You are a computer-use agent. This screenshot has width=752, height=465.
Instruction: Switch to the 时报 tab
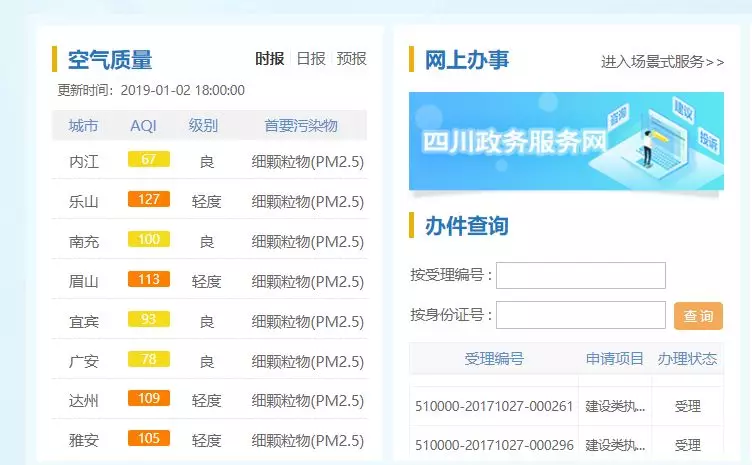click(270, 59)
